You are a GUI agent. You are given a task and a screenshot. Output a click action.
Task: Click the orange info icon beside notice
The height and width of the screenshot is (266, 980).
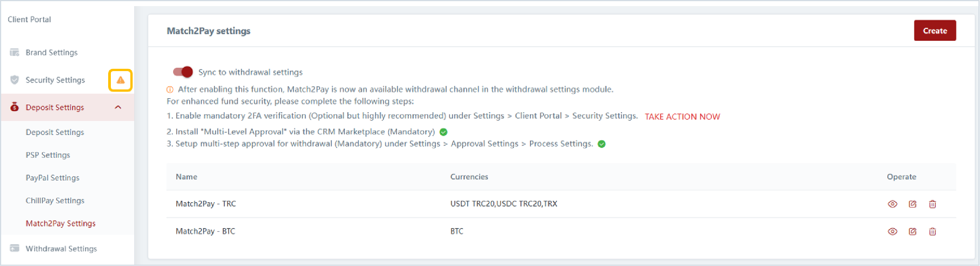170,90
